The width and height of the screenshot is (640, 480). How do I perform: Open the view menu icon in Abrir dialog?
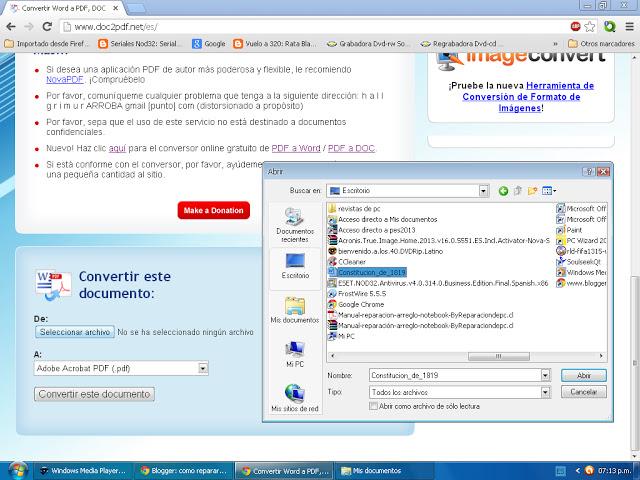click(549, 191)
